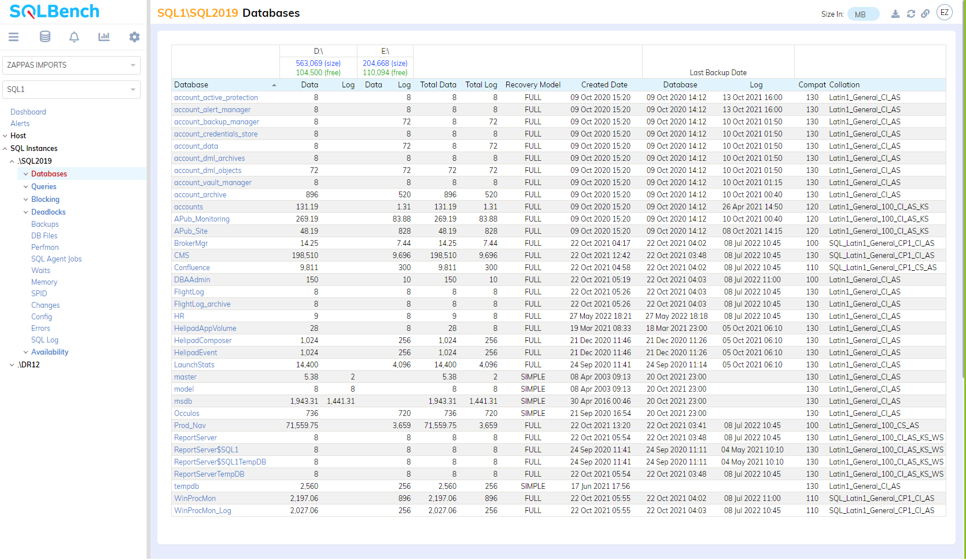Expand the Deadlocks section
966x560 pixels.
pos(25,212)
